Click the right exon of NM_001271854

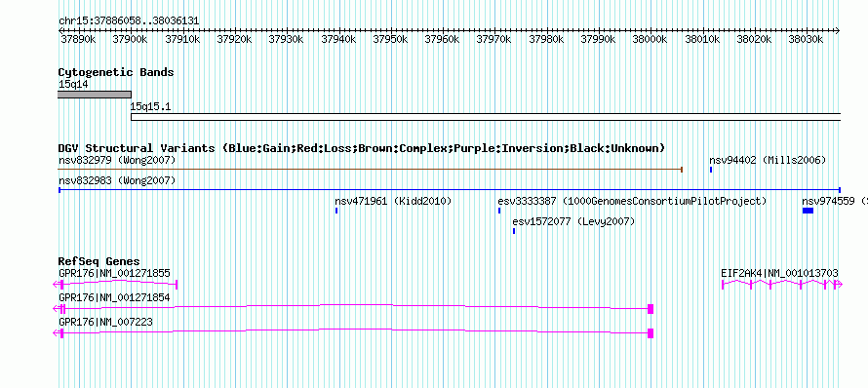tap(651, 309)
